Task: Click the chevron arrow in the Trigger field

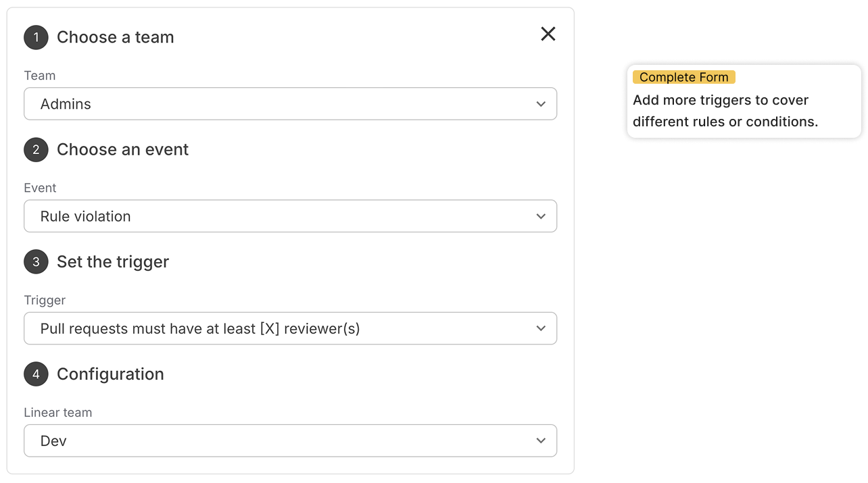Action: click(541, 329)
